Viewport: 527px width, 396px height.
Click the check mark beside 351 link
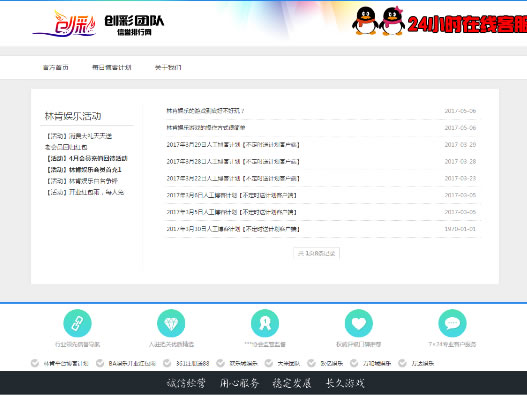pyautogui.click(x=167, y=363)
